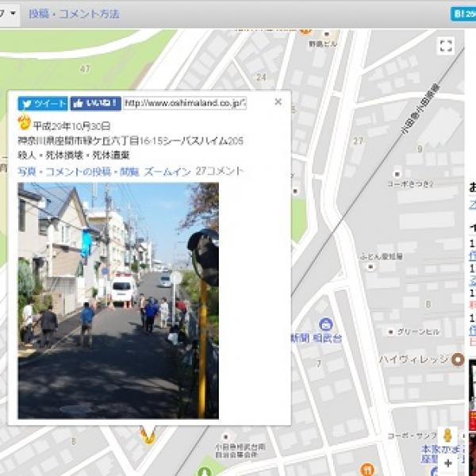Click the グリーンヒル map marker
Image resolution: width=476 pixels, height=476 pixels.
(x=390, y=332)
